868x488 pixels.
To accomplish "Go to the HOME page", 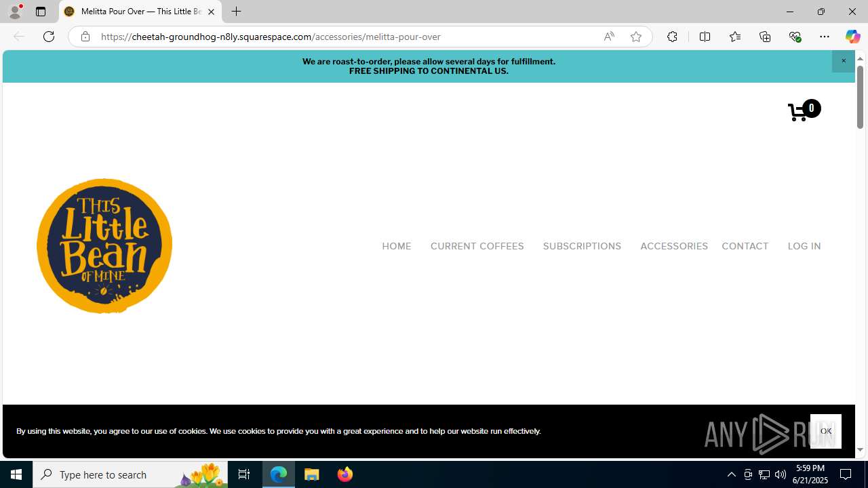I will point(396,246).
